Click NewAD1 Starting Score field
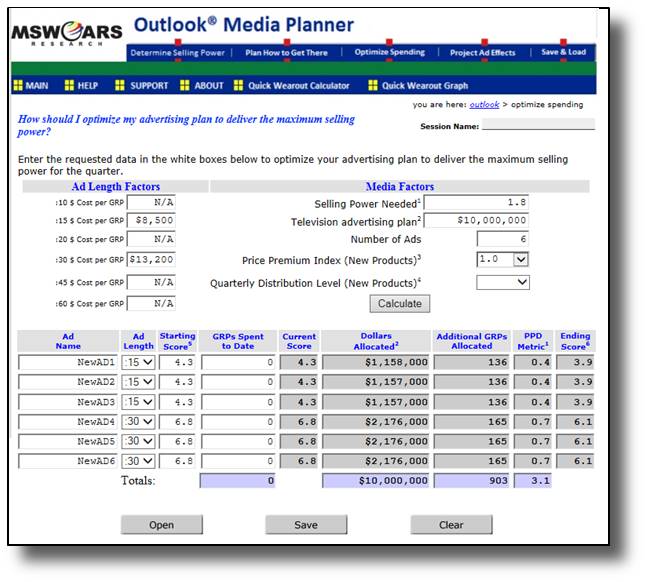646x582 pixels. coord(177,362)
